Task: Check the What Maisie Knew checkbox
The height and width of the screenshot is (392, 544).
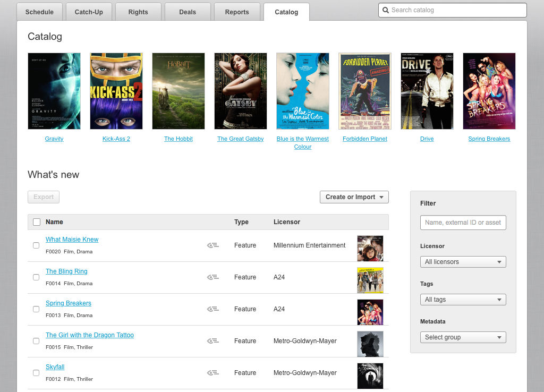Action: coord(36,245)
